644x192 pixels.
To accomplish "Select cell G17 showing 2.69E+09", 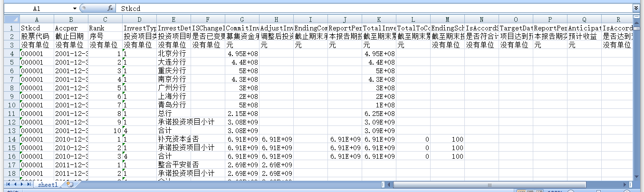I will (242, 165).
